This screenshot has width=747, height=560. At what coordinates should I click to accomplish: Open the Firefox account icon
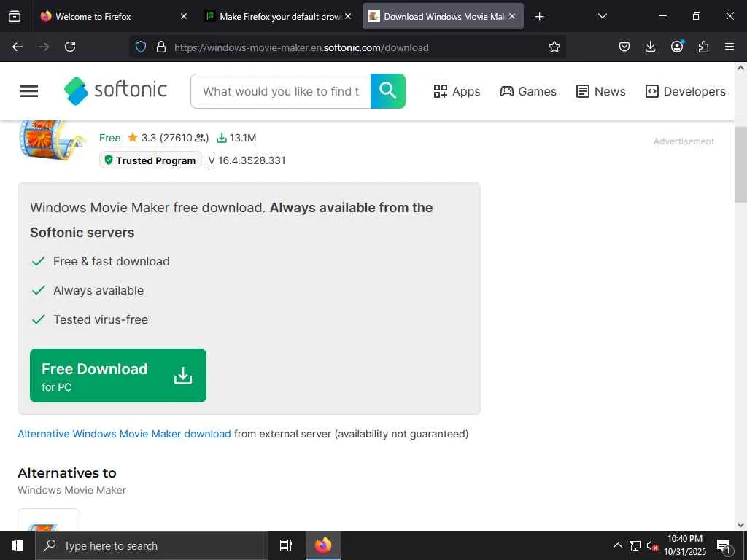click(677, 47)
